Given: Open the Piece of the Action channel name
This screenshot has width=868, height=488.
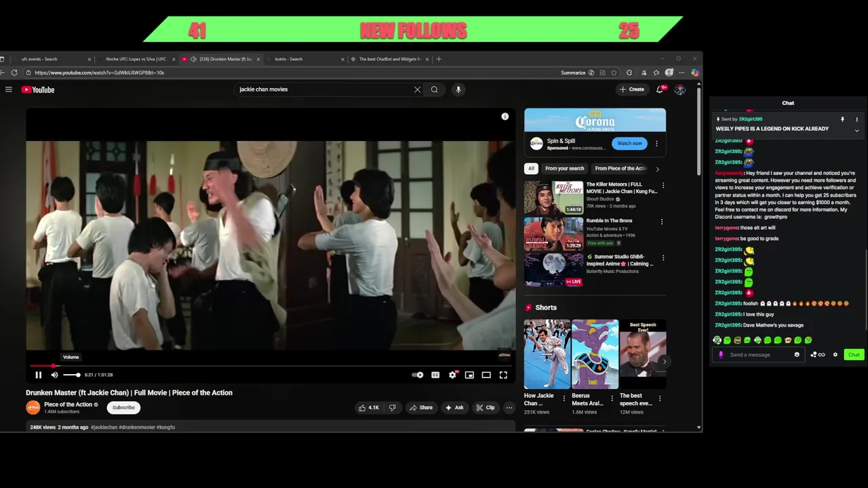Looking at the screenshot, I should (68, 405).
